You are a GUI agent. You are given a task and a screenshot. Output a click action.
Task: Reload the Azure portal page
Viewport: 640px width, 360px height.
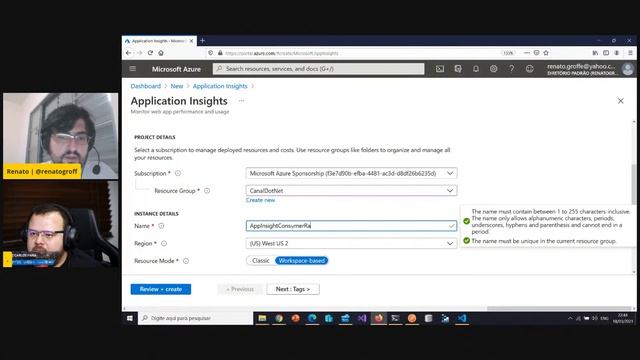click(150, 53)
